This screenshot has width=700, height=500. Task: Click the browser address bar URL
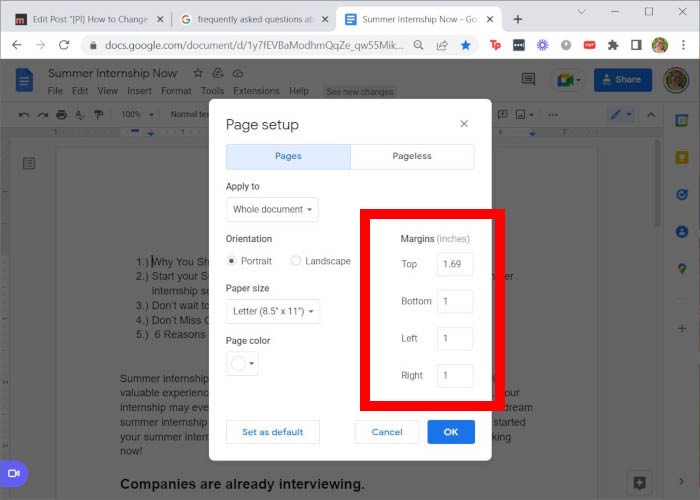click(254, 45)
